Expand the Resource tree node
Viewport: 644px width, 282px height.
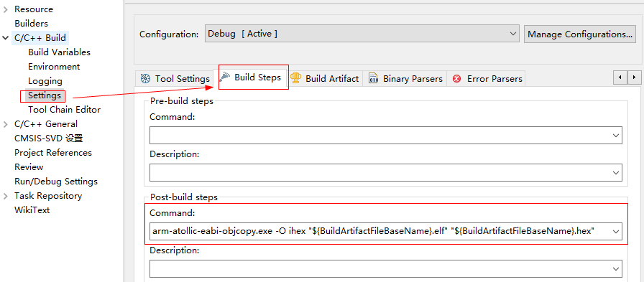point(6,9)
